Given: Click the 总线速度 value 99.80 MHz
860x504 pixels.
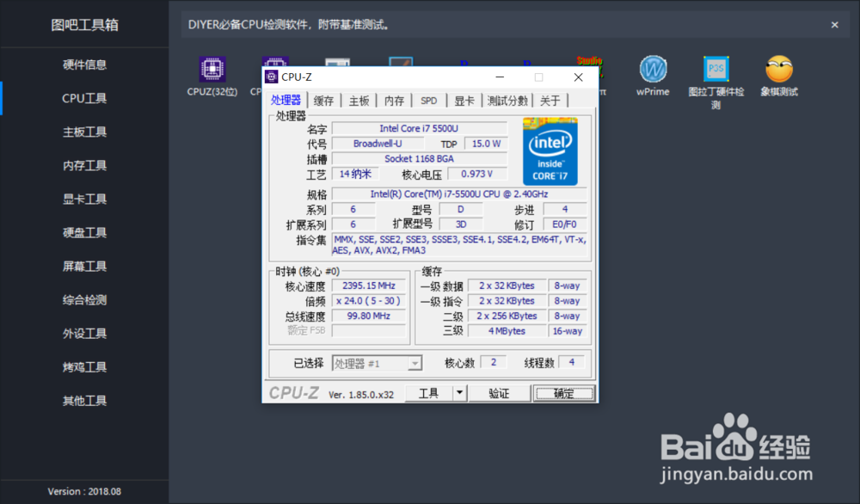Looking at the screenshot, I should click(369, 316).
